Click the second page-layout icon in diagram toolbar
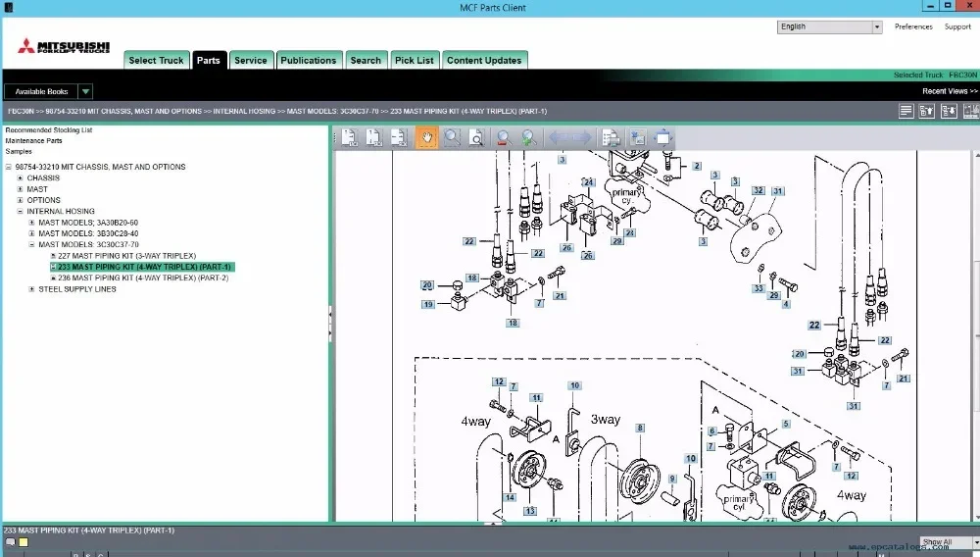Image resolution: width=980 pixels, height=557 pixels. tap(374, 137)
